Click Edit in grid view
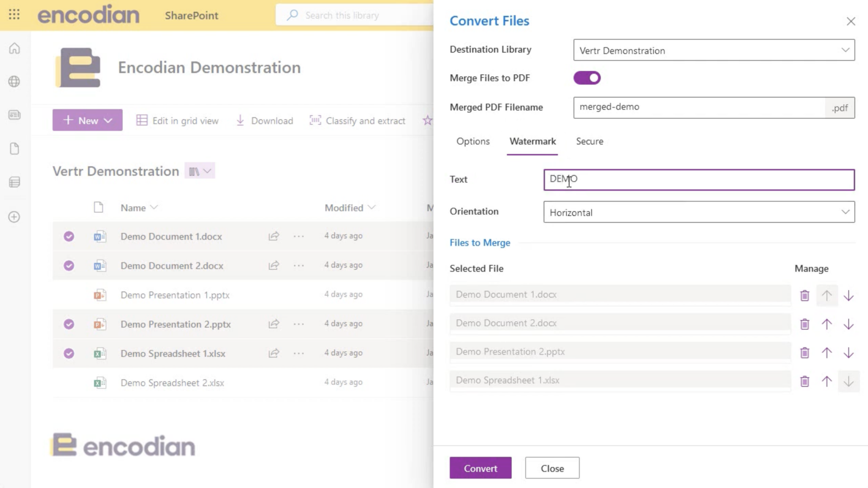The height and width of the screenshot is (488, 868). 177,120
